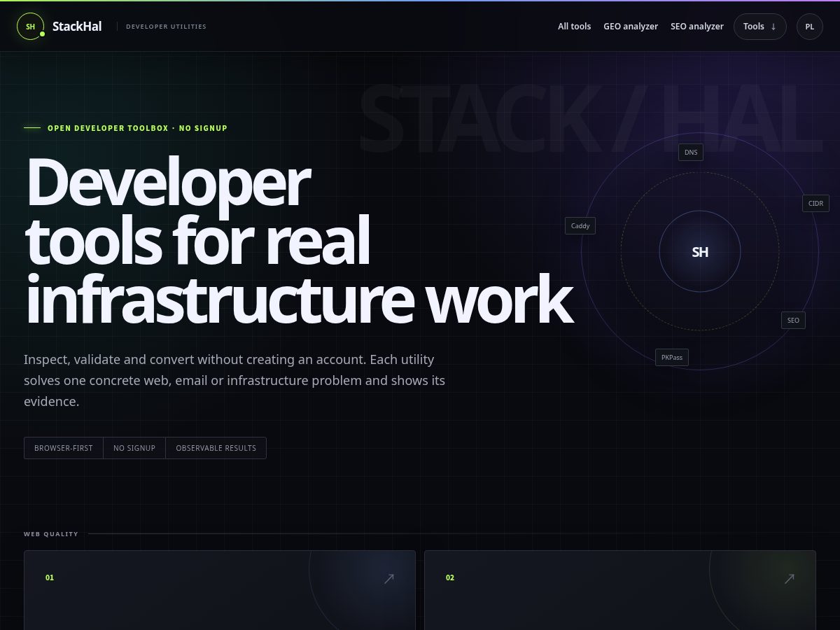Open card 01 via its arrow icon

point(389,578)
